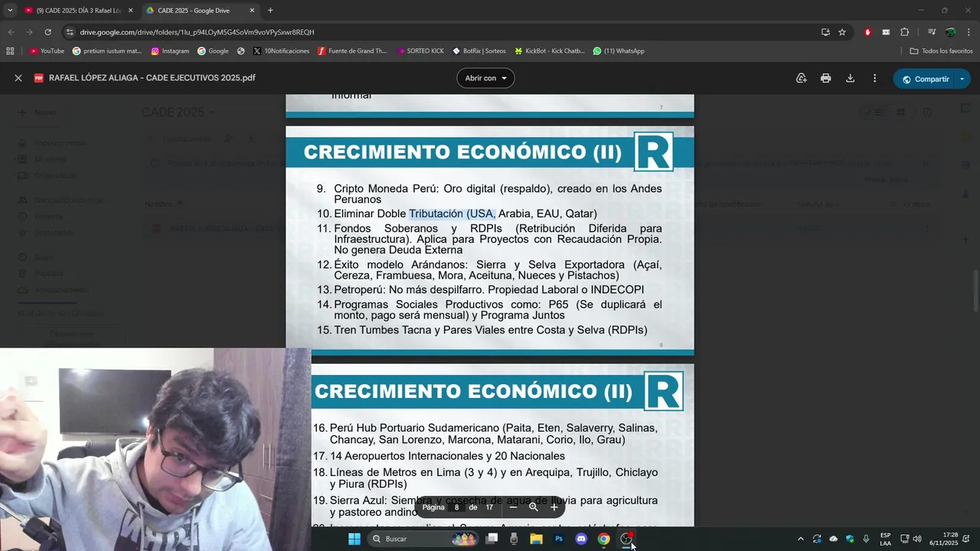Open the Chrome extensions puzzle icon

[x=904, y=32]
